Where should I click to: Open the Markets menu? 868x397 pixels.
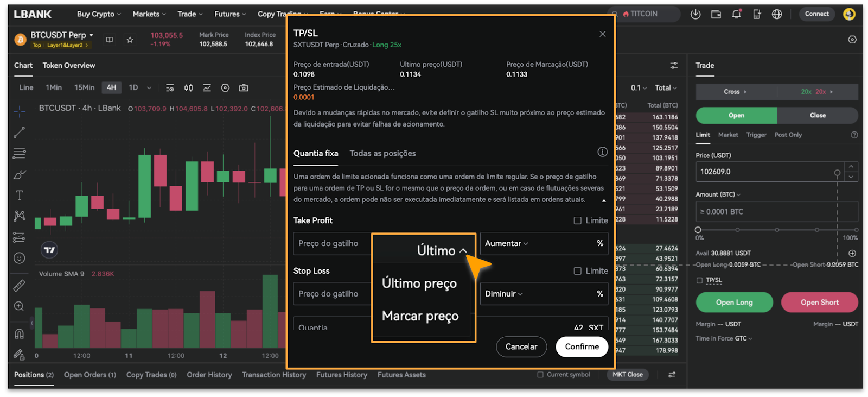149,14
